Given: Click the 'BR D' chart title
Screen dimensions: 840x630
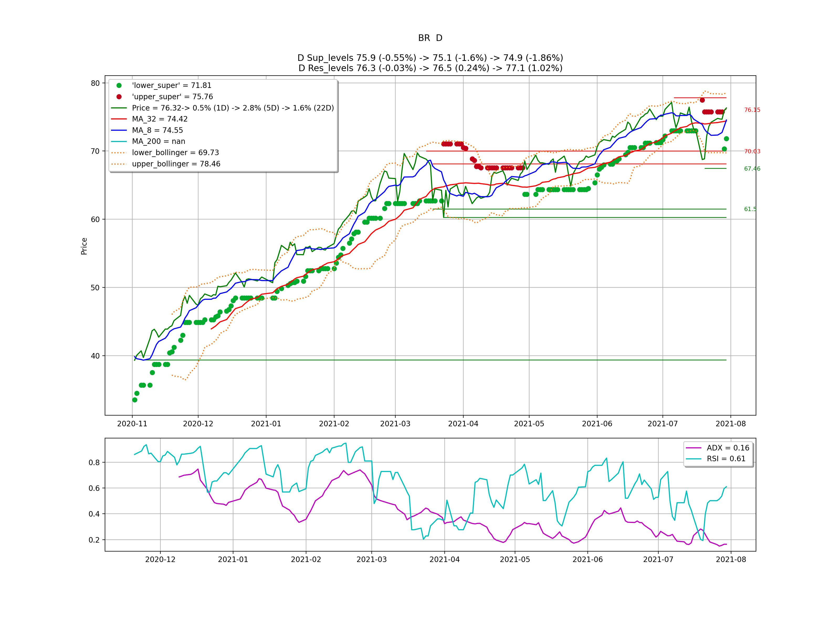Looking at the screenshot, I should pos(430,38).
